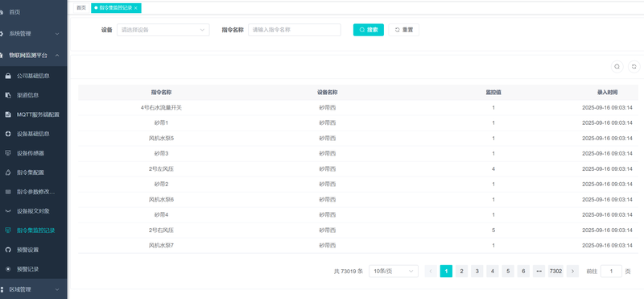
Task: Click the 重置 button
Action: [x=404, y=30]
